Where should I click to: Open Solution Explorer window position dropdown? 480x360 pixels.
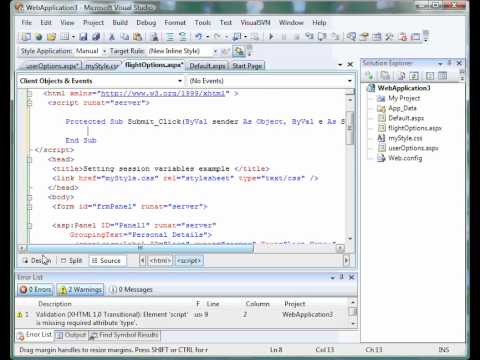tap(440, 63)
